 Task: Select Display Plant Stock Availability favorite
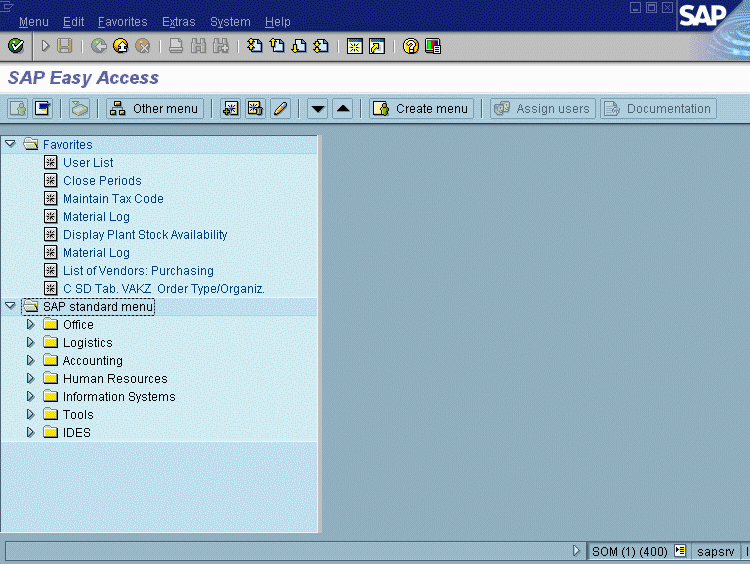coord(145,235)
